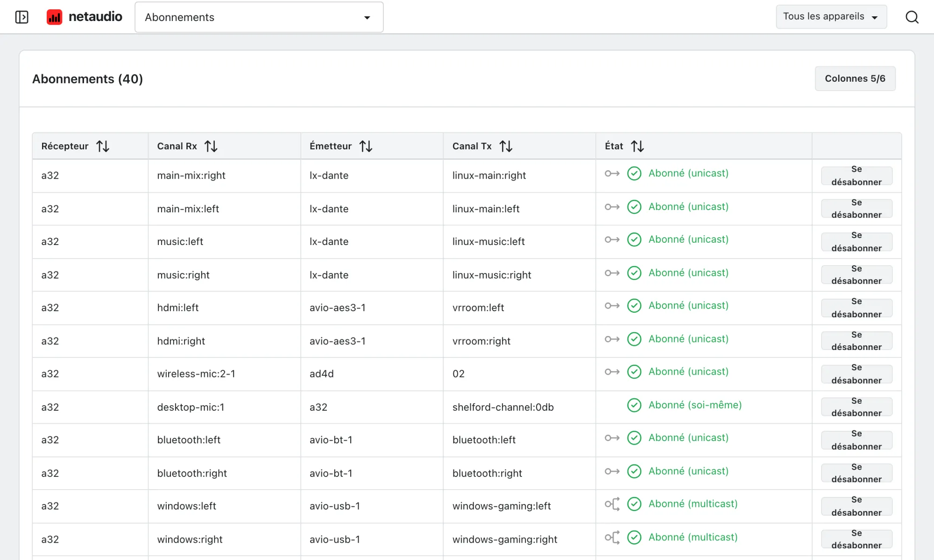Sort by Canal Rx column arrows
The image size is (934, 560).
click(211, 147)
